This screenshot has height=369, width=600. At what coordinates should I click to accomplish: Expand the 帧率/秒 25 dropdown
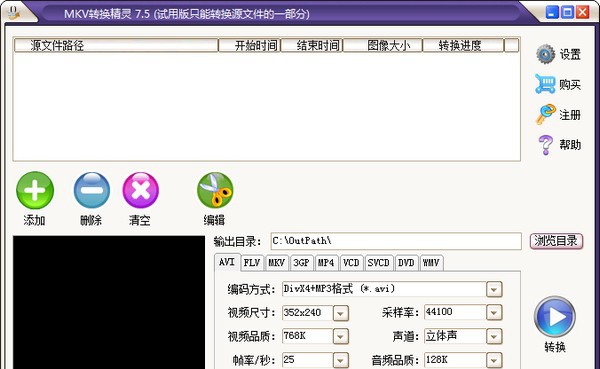[341, 361]
